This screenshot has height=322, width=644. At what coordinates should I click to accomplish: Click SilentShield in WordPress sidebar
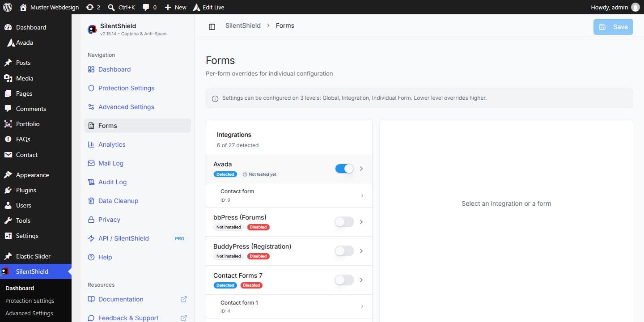pyautogui.click(x=36, y=271)
